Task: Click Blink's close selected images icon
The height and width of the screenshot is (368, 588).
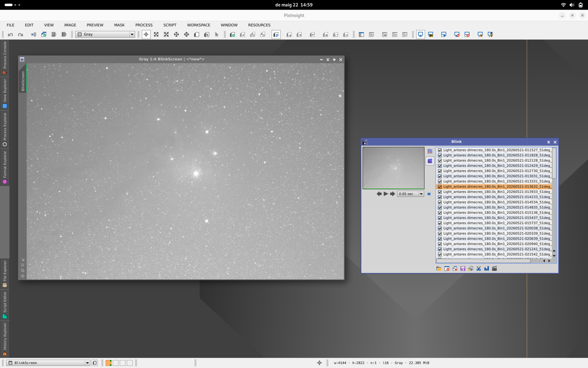Action: (x=447, y=269)
